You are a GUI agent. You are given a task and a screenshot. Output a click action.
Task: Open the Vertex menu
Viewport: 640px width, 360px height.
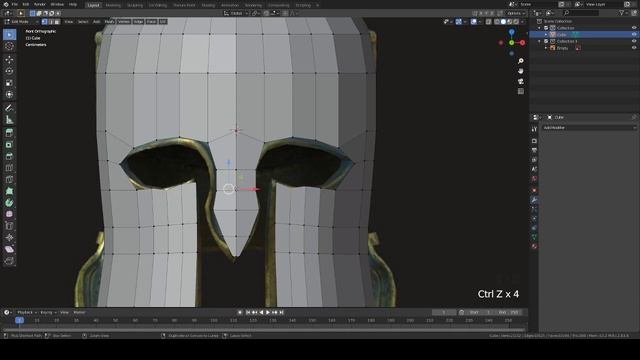[x=124, y=22]
